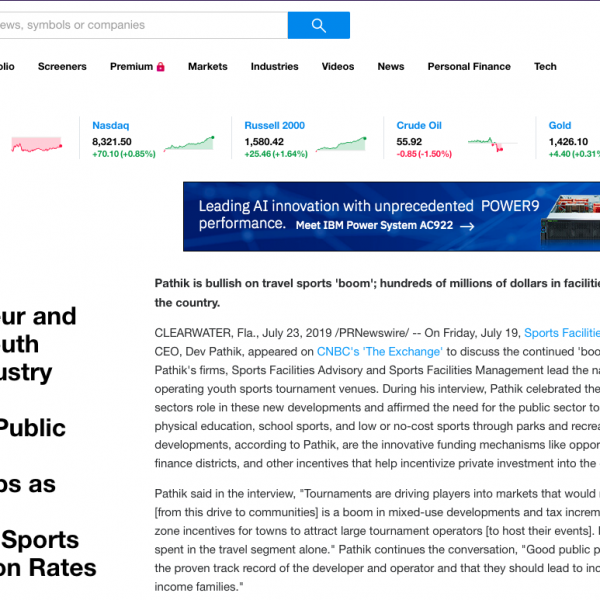Click the paragraph starting 'Pathik said in the interview'
This screenshot has width=600, height=600.
tap(377, 540)
